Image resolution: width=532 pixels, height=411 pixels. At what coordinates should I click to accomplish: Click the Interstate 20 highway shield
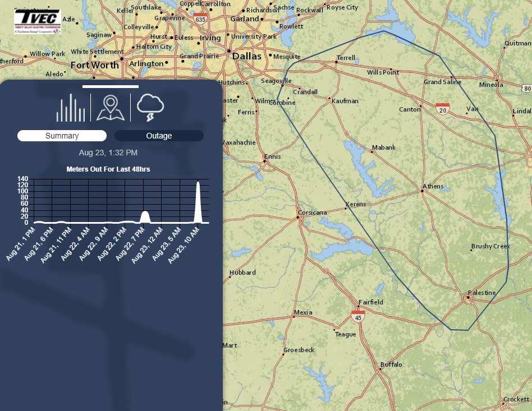(x=443, y=108)
